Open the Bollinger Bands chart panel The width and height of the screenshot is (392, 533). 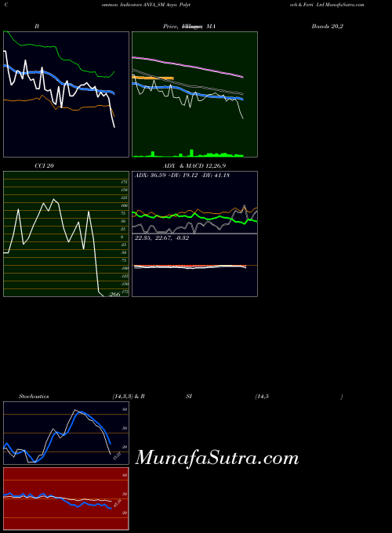pos(67,94)
